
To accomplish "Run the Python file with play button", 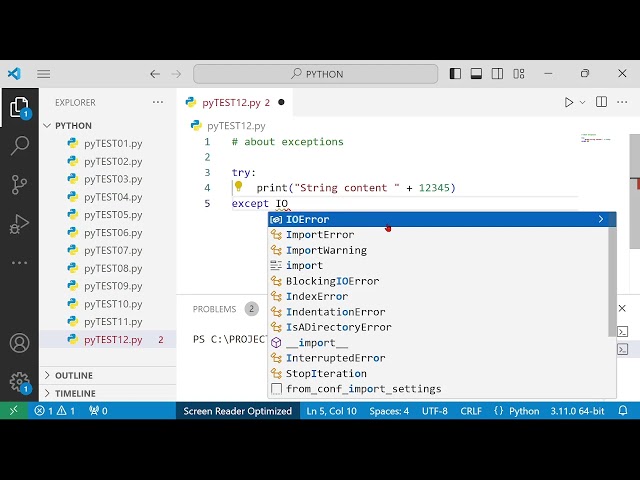I will 569,102.
